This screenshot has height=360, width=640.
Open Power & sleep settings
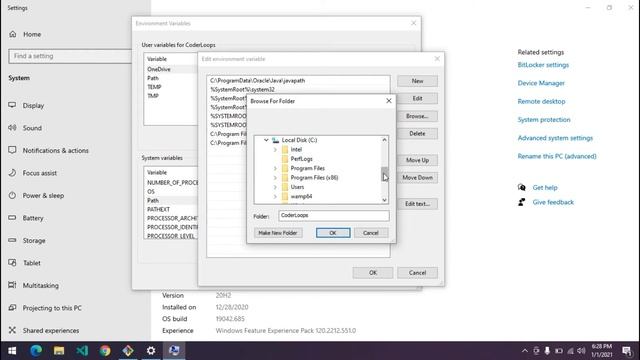point(43,196)
